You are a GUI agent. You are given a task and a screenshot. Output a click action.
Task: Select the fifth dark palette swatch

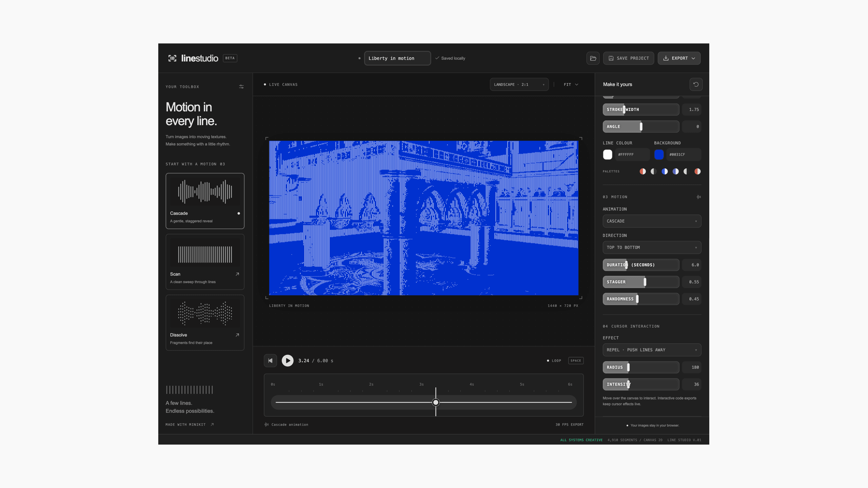(x=686, y=171)
